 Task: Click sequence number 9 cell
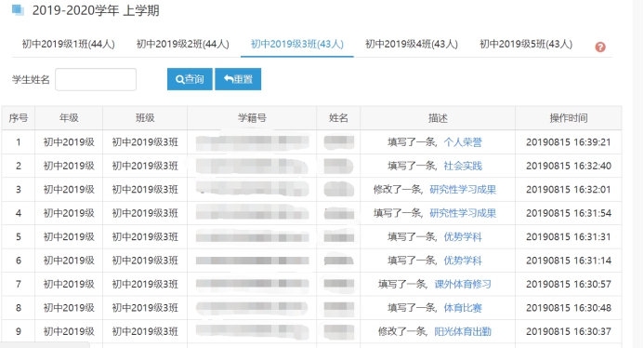click(19, 331)
